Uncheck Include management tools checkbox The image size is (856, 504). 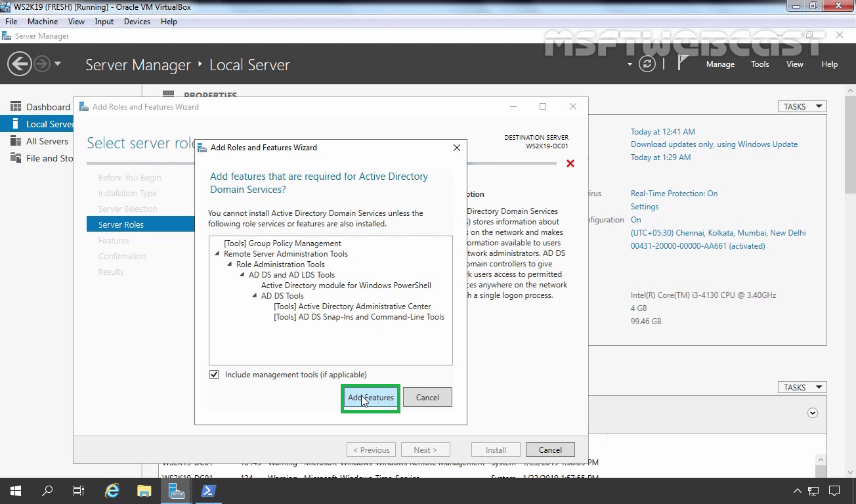click(x=214, y=375)
